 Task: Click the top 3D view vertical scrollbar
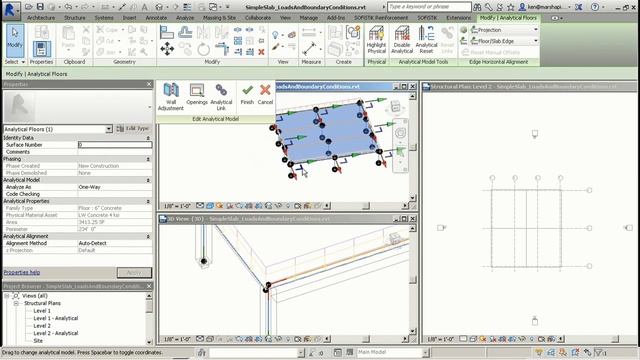[x=413, y=147]
